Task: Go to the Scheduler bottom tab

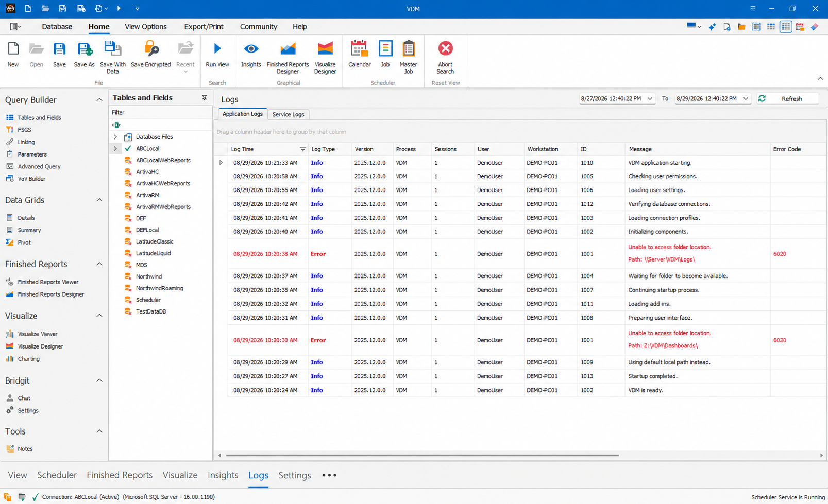Action: click(57, 475)
